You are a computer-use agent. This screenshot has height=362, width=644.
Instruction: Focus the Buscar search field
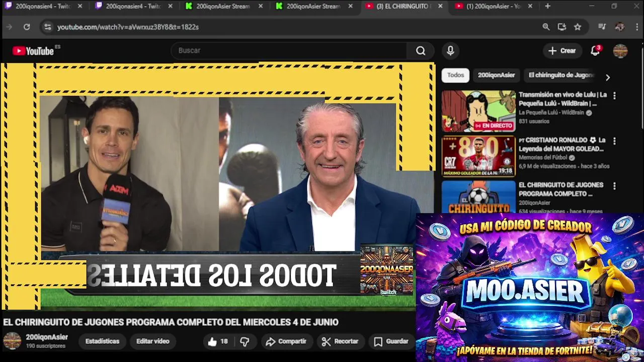(289, 50)
